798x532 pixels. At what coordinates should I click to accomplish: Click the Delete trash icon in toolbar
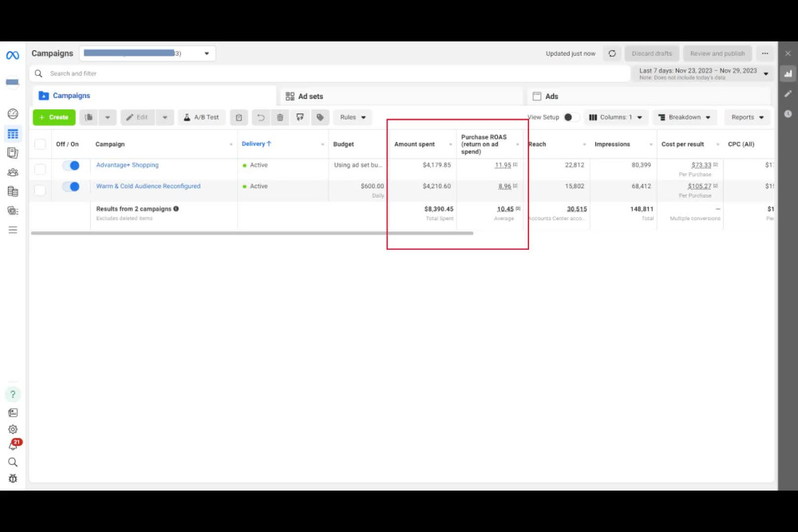coord(280,117)
